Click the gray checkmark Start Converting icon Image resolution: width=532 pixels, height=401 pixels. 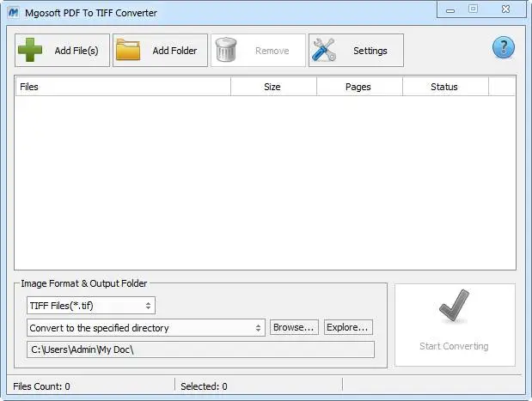click(455, 306)
